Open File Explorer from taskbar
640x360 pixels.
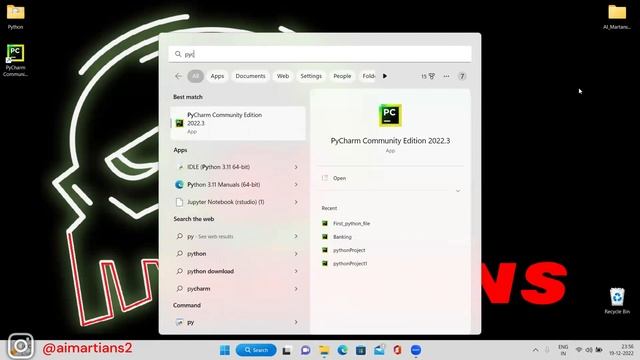point(324,350)
